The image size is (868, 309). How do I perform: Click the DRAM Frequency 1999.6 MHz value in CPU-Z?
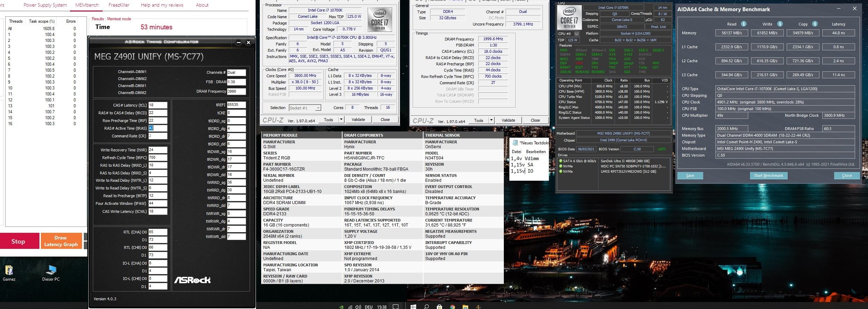[493, 39]
